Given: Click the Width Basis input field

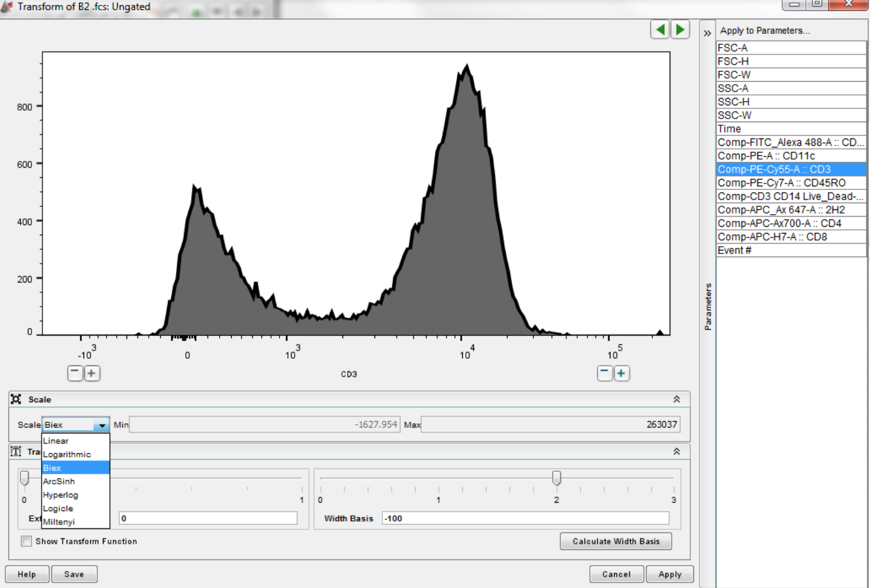Looking at the screenshot, I should coord(525,518).
